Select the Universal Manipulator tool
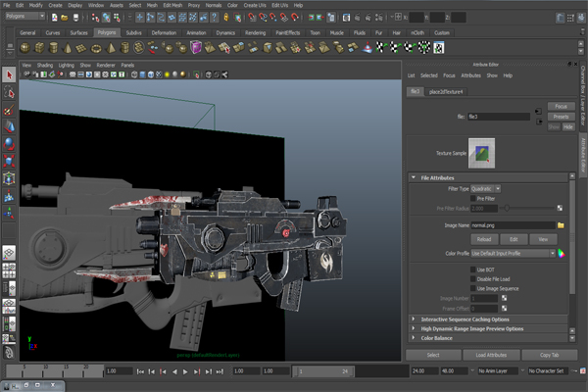 click(x=9, y=178)
